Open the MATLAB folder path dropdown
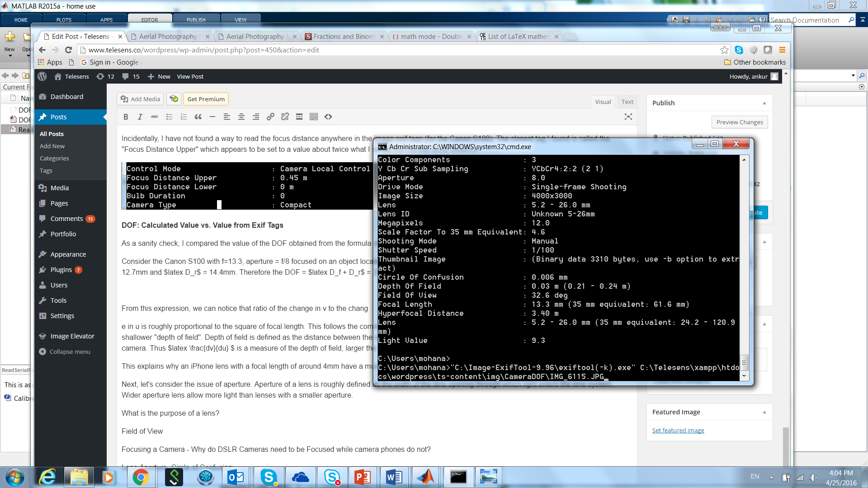The height and width of the screenshot is (488, 868). (853, 75)
